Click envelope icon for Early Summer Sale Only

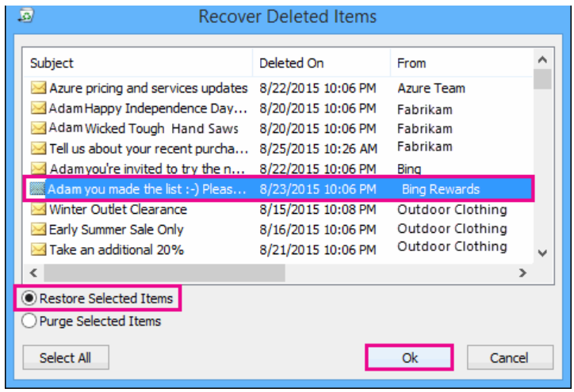[x=38, y=230]
